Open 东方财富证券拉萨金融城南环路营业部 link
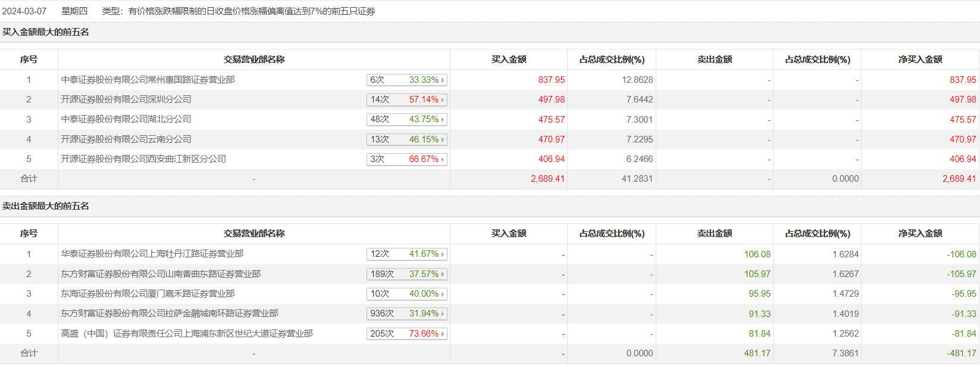 [x=169, y=313]
